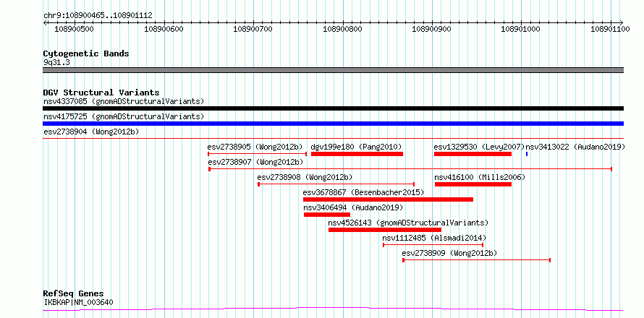Select the gray 9q31.3 cytogenetic band bar

333,70
